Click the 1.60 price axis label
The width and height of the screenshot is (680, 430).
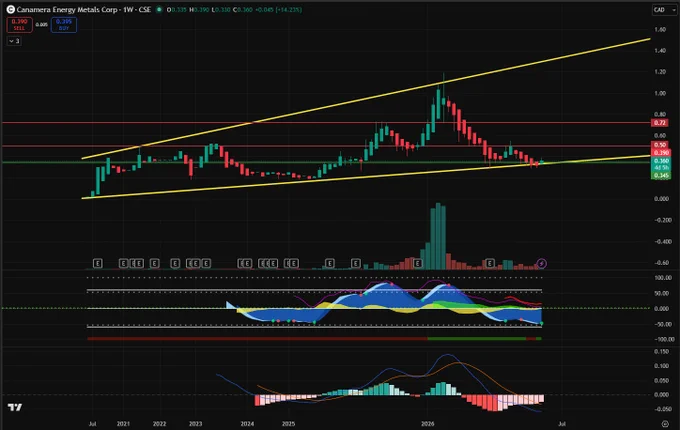pos(660,29)
